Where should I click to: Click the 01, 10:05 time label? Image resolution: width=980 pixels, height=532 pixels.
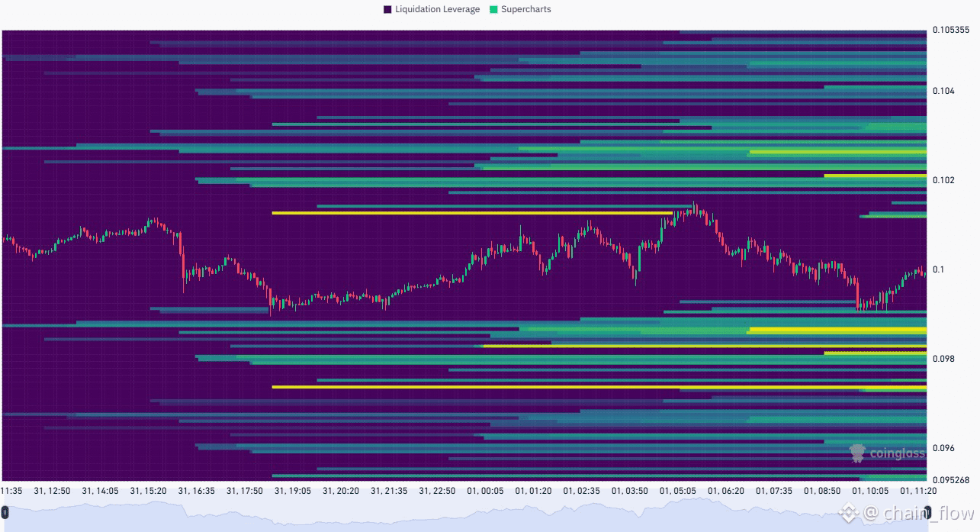point(870,491)
